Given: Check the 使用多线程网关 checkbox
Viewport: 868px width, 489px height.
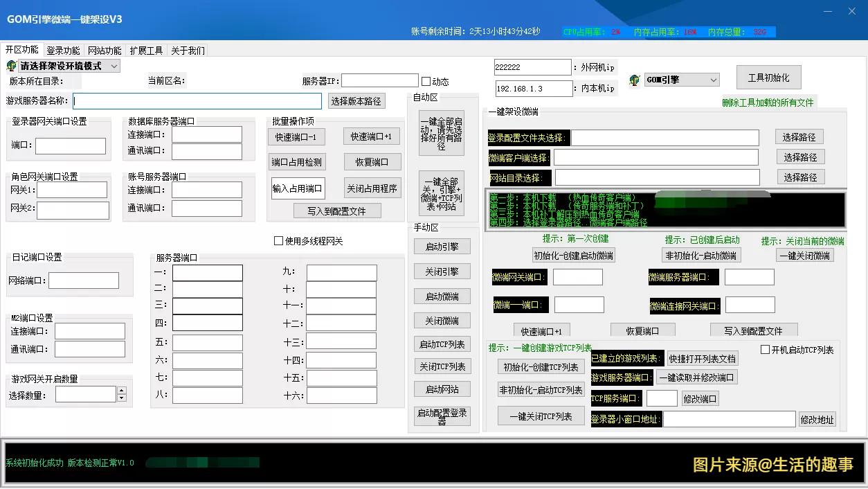Looking at the screenshot, I should 278,240.
